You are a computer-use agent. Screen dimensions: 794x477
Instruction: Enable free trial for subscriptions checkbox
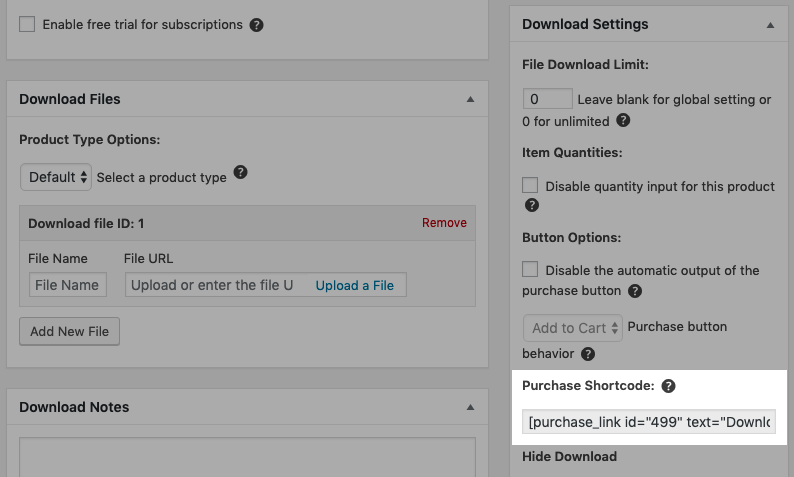[x=28, y=24]
